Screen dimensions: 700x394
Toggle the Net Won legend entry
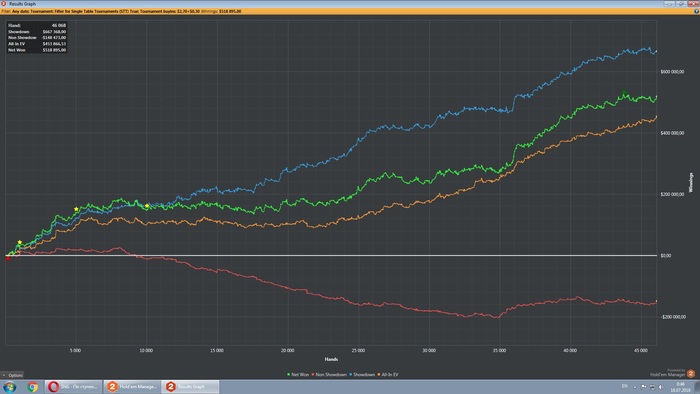coord(298,374)
